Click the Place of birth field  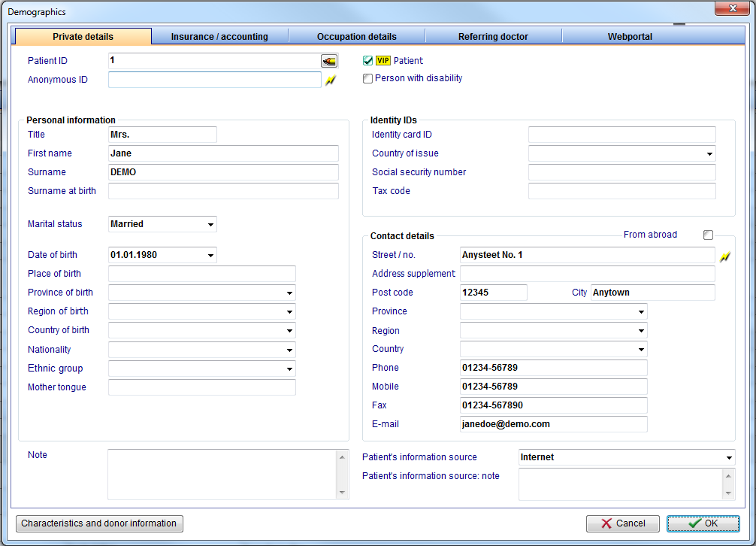(202, 274)
